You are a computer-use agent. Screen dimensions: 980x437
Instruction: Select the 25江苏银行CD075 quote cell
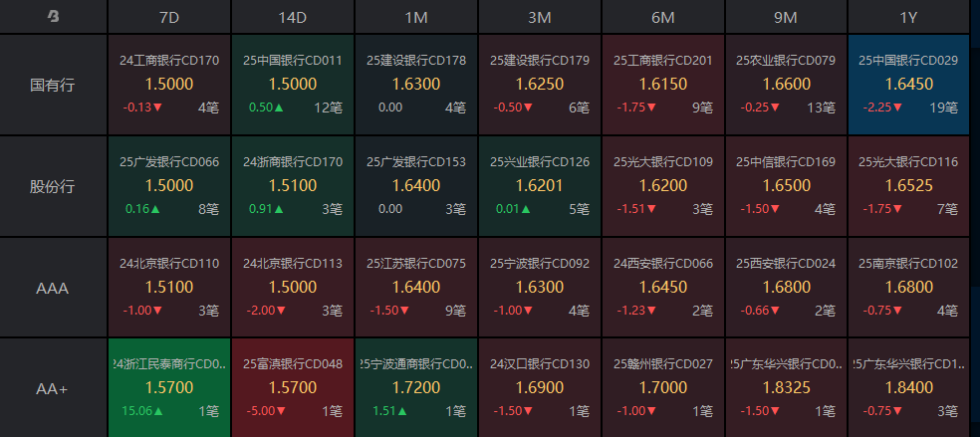pyautogui.click(x=416, y=288)
